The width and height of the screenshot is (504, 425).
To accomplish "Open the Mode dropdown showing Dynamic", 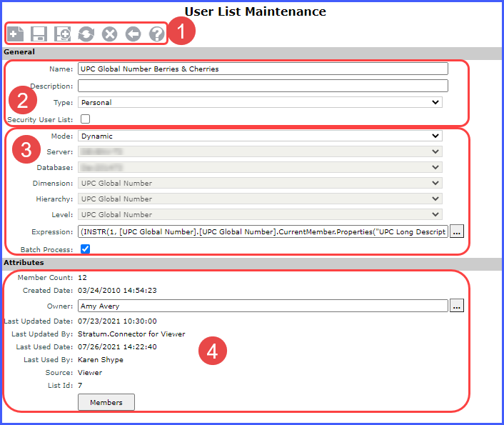I will [x=260, y=136].
